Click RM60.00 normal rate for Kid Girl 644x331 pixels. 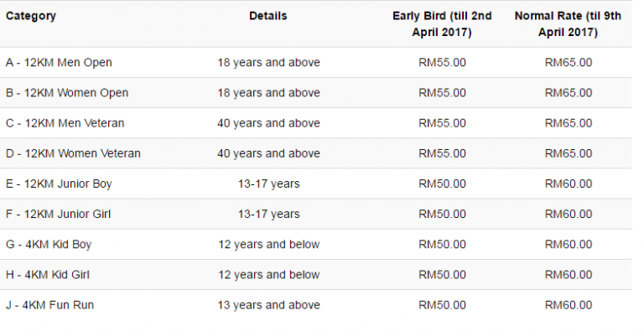coord(569,275)
